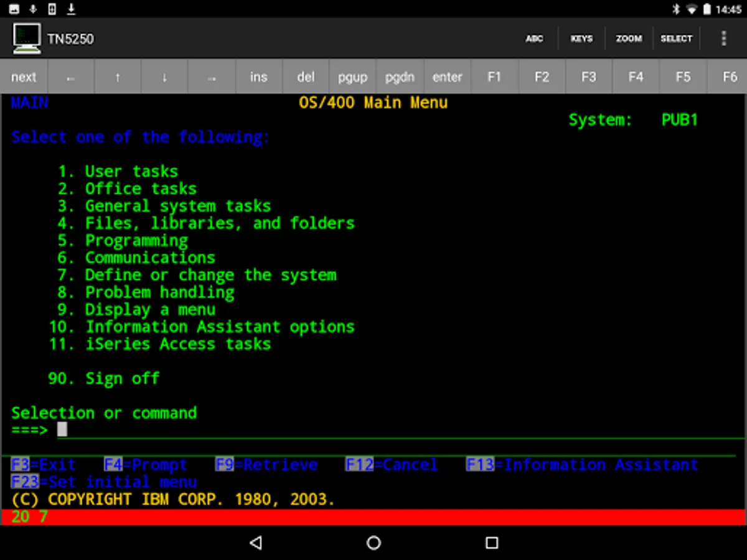
Task: Tap the Android home button
Action: pyautogui.click(x=374, y=543)
